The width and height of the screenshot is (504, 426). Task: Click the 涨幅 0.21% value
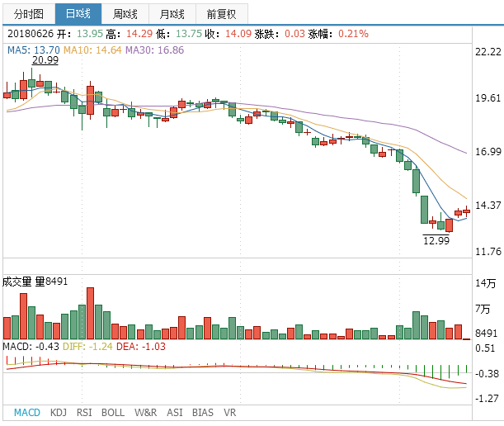[x=353, y=34]
